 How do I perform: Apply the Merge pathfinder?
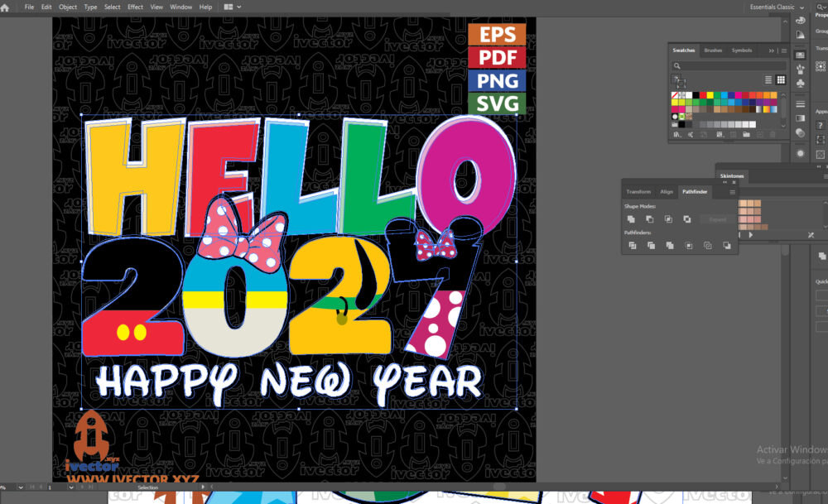coord(670,246)
